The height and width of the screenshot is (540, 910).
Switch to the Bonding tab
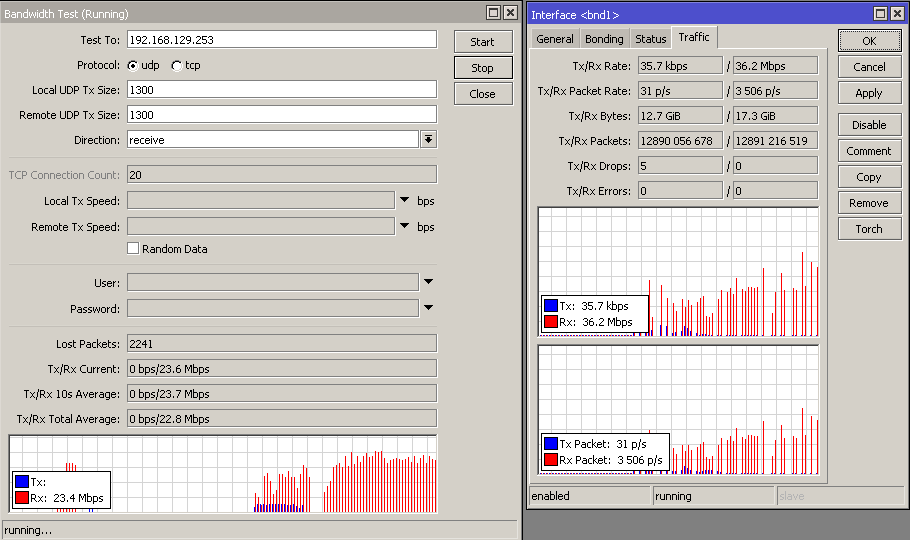(x=604, y=39)
